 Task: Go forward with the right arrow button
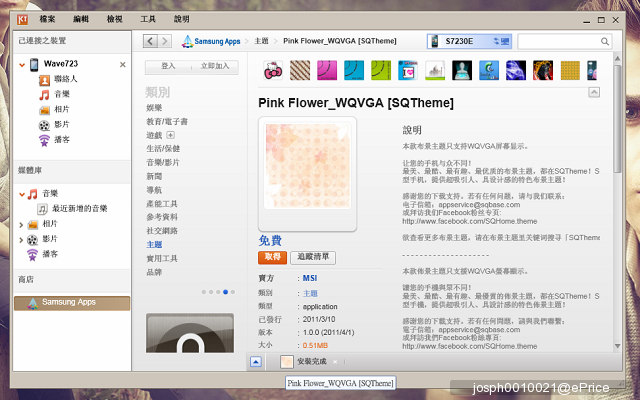[164, 41]
